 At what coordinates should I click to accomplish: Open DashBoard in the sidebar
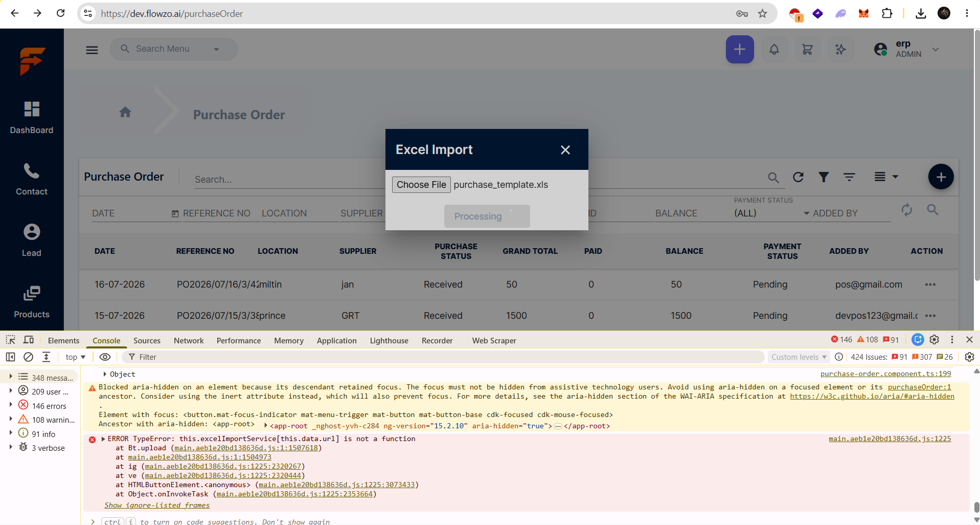[32, 118]
